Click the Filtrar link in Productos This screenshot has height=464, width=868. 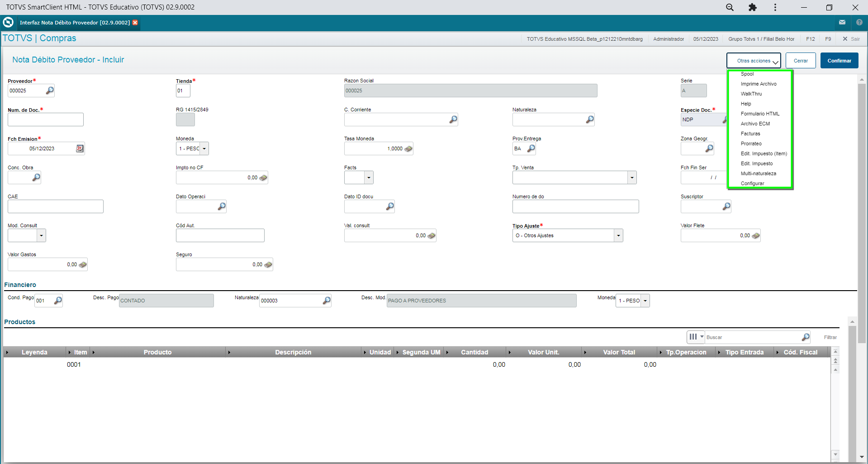830,337
